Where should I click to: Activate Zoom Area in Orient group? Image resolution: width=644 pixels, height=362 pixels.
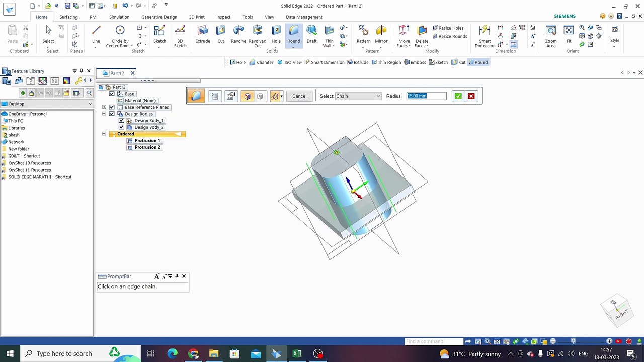tap(551, 36)
